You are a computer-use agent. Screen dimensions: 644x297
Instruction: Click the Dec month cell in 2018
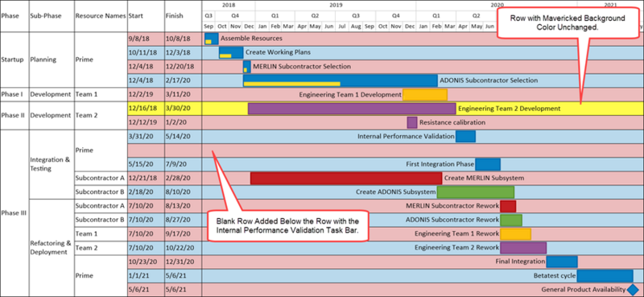point(249,27)
